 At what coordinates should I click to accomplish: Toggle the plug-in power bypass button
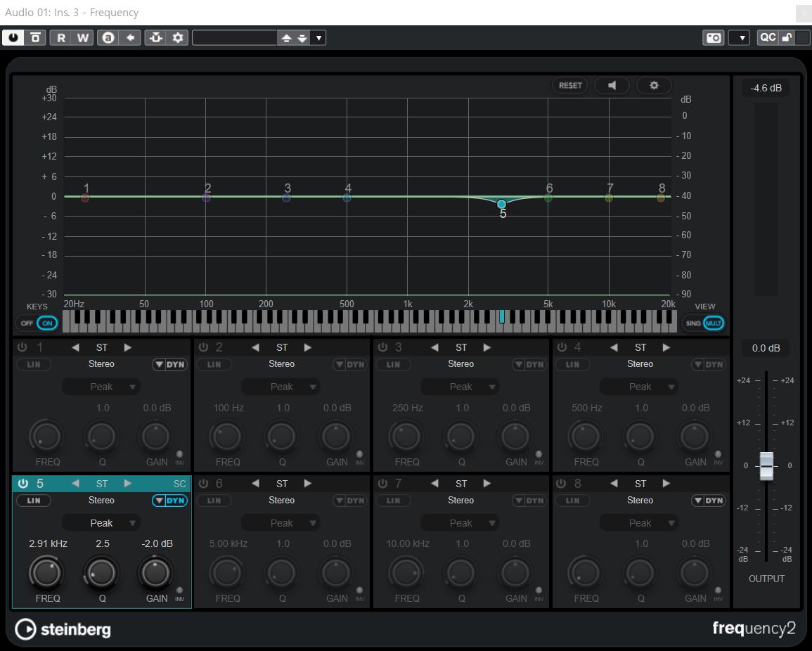13,38
